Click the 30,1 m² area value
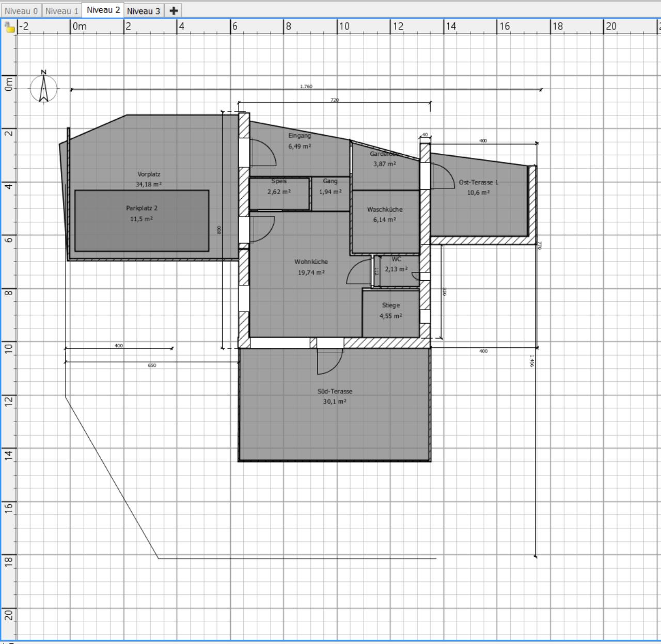This screenshot has height=644, width=661. pyautogui.click(x=335, y=401)
